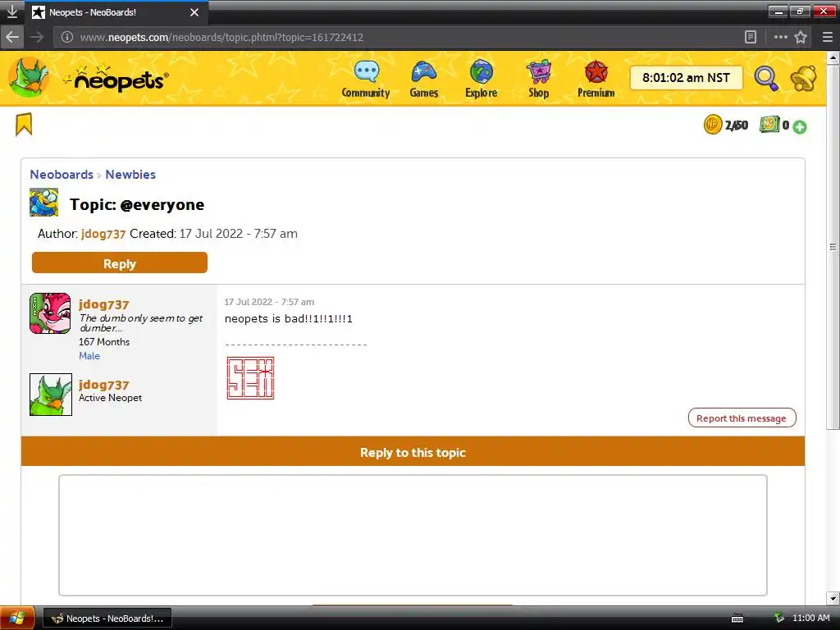
Task: Click the page scrollbar up arrow
Action: coord(833,57)
